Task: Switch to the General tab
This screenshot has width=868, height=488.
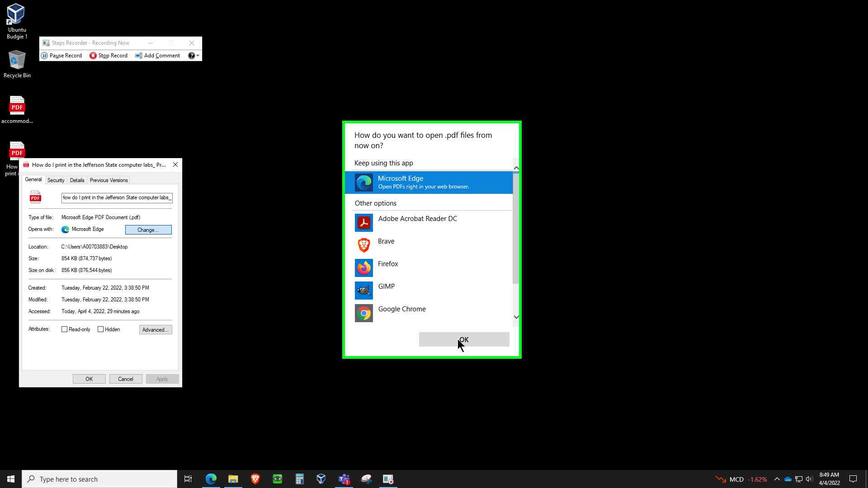Action: [x=33, y=179]
